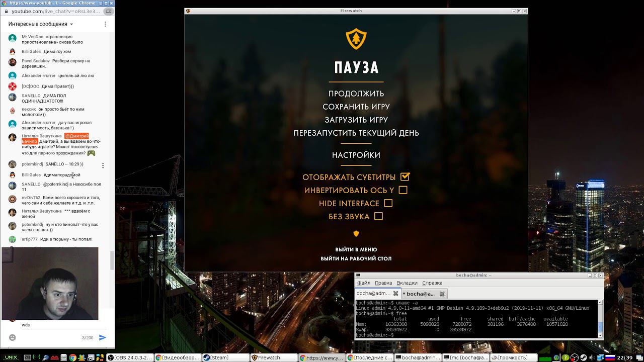
Task: Click the search magnifier launcher in taskbar
Action: pyautogui.click(x=46, y=357)
